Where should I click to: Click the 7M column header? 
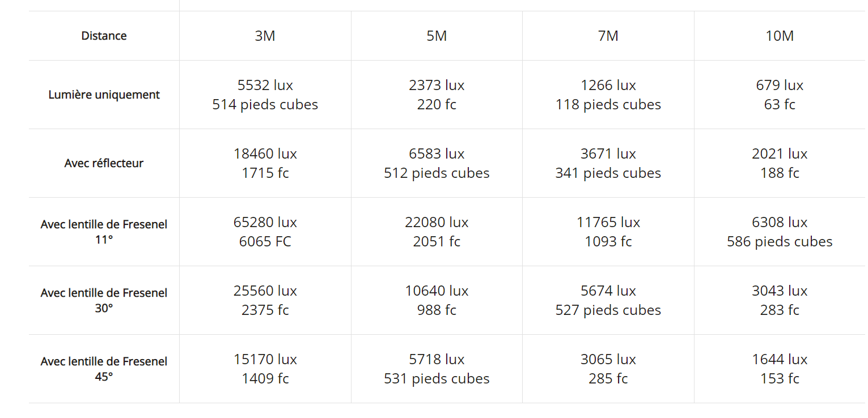(x=608, y=36)
